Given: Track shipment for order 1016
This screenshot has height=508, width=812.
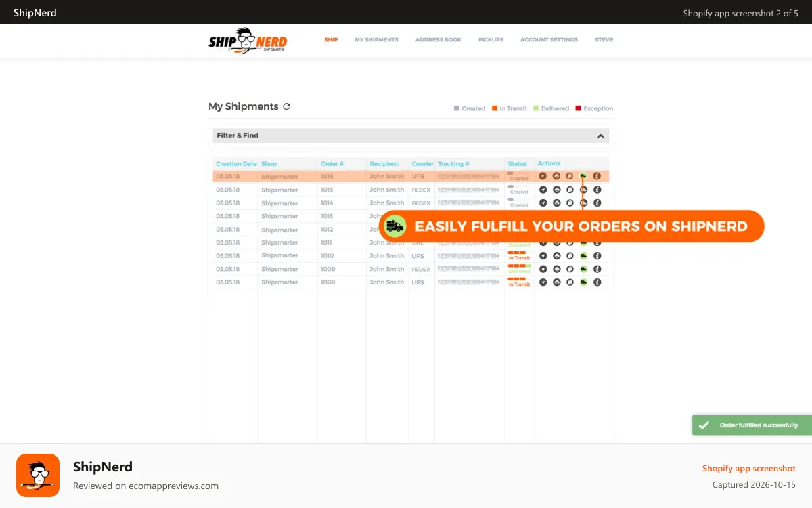Looking at the screenshot, I should click(543, 176).
